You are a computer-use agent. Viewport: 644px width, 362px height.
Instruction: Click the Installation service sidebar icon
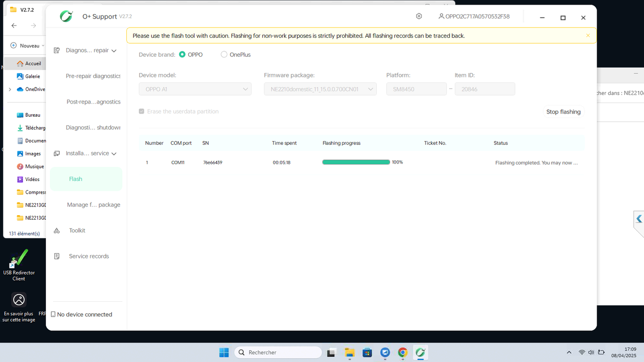(x=57, y=153)
